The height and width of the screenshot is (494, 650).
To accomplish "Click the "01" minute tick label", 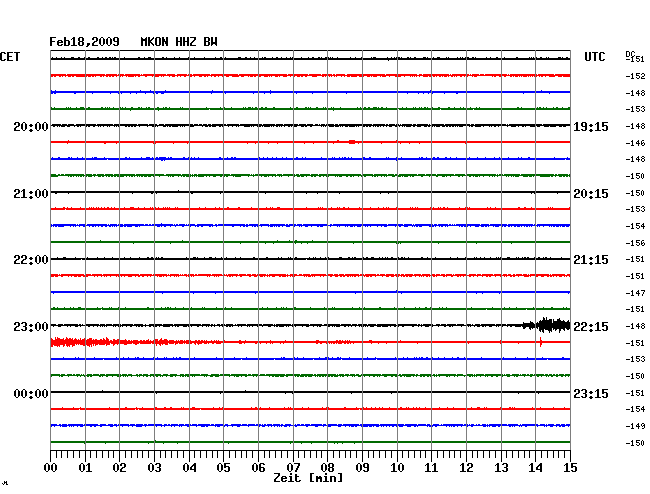I will [85, 468].
